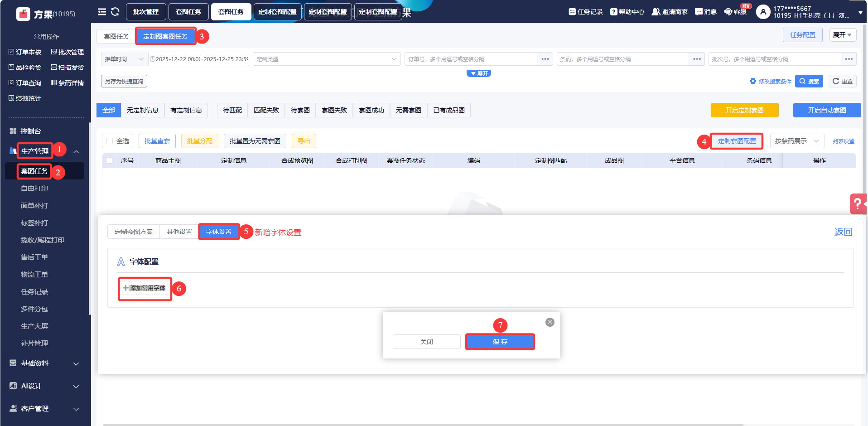Open the account dropdown arrow in the top right
This screenshot has height=426, width=868.
pyautogui.click(x=860, y=13)
